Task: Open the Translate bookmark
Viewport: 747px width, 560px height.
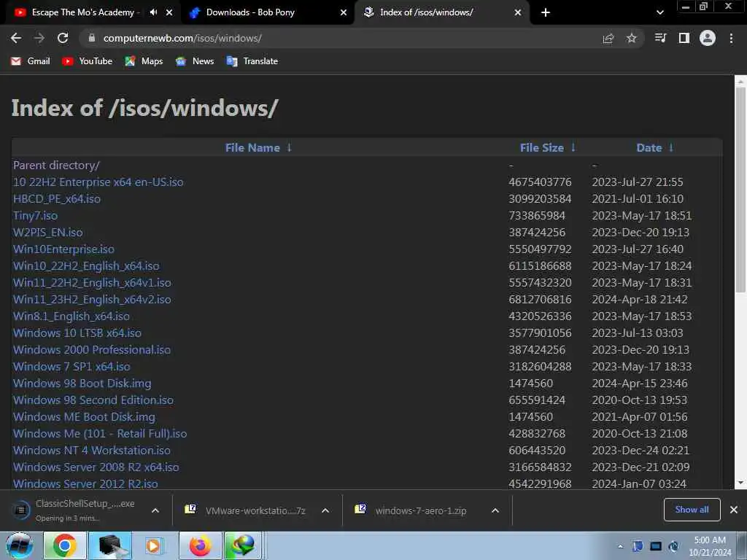Action: [x=252, y=61]
